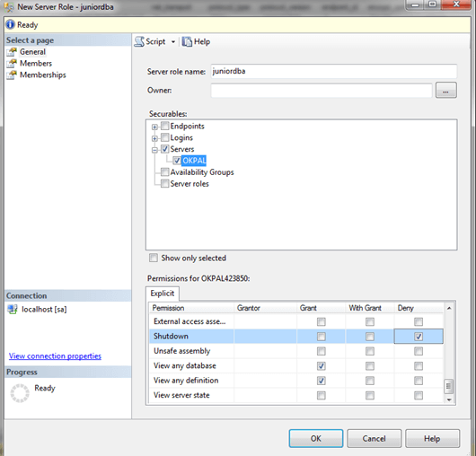The width and height of the screenshot is (476, 456).
Task: Click the permissions scrollbar up arrow
Action: [449, 308]
